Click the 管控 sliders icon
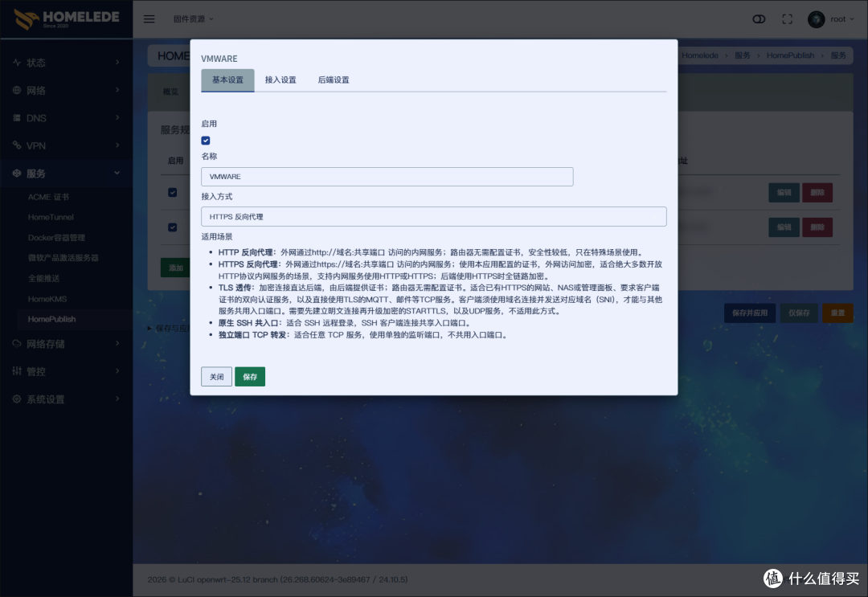Viewport: 868px width, 597px height. 17,371
